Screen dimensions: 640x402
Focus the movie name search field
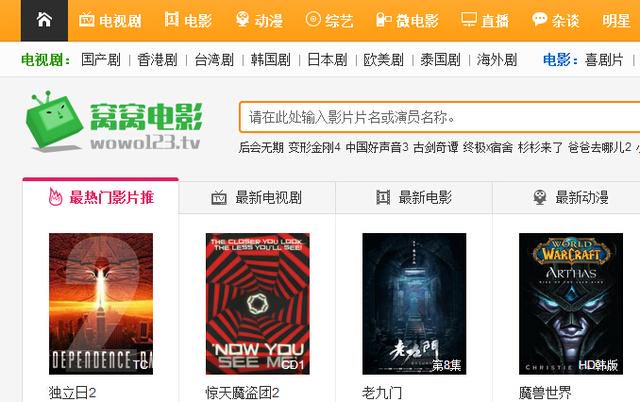click(x=440, y=118)
